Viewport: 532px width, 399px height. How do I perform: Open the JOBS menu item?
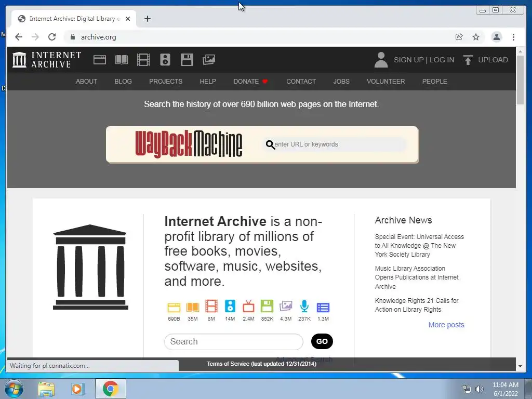tap(341, 82)
